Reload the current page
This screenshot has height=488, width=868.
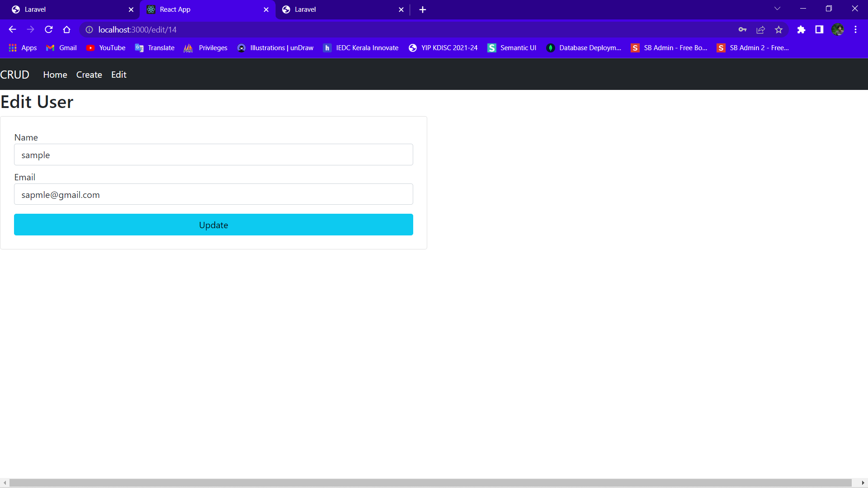48,29
